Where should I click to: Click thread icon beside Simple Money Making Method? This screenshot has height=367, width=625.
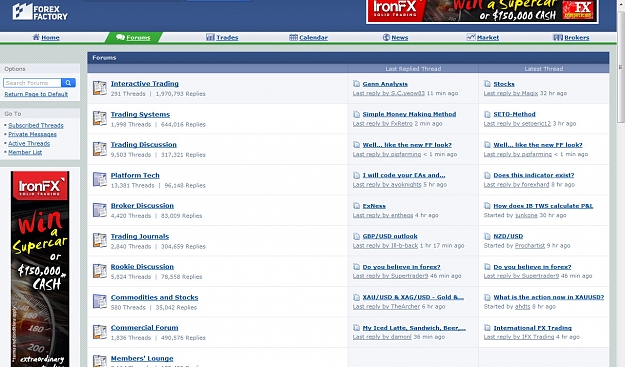(356, 114)
